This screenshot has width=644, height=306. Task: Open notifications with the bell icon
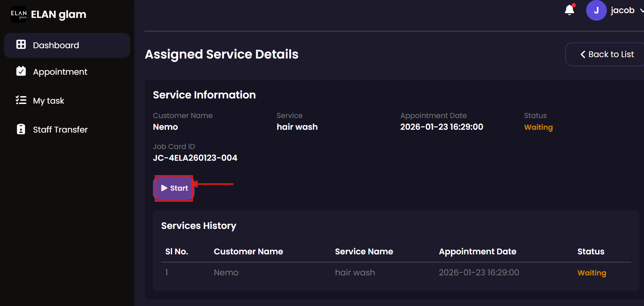(569, 10)
